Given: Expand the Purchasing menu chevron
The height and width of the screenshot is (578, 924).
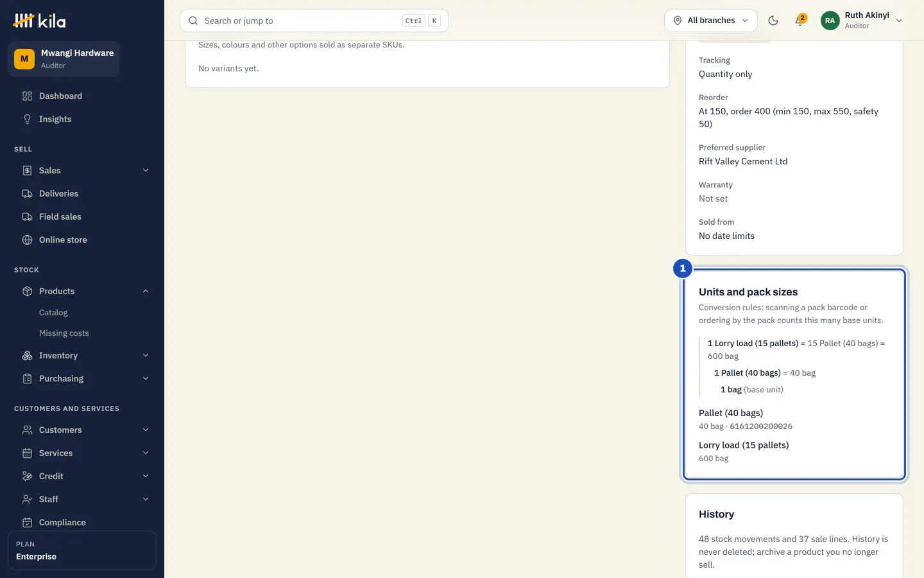Looking at the screenshot, I should [x=146, y=378].
